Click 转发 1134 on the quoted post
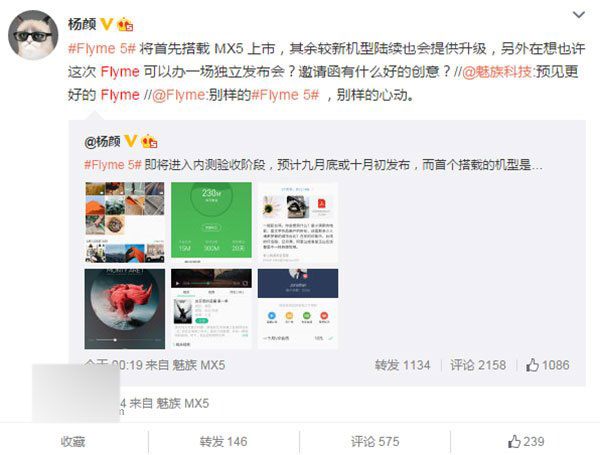Screen dimensions: 600x455 403,365
